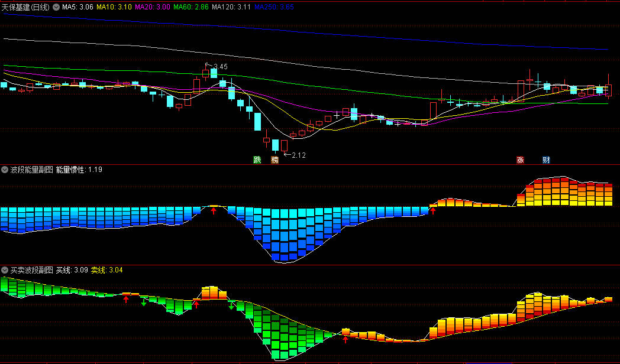Click the 买线: 3.09 value
The image size is (620, 364).
(x=72, y=270)
